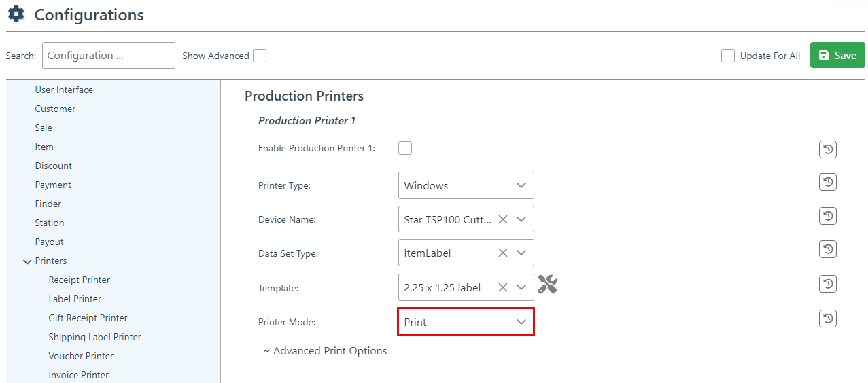Click the Template row revert history icon
This screenshot has width=868, height=383.
tap(827, 284)
